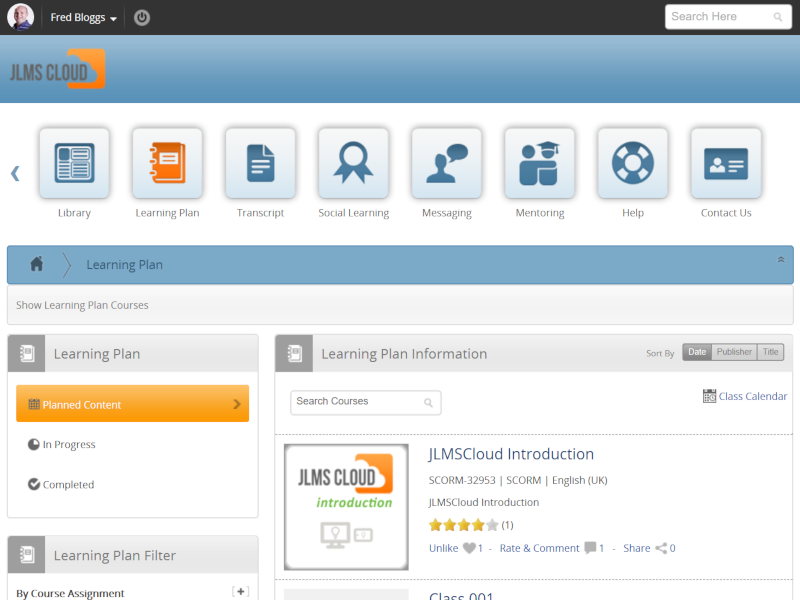Click the Learning Plan panel notebook icon
Viewport: 800px width, 600px height.
(x=27, y=354)
